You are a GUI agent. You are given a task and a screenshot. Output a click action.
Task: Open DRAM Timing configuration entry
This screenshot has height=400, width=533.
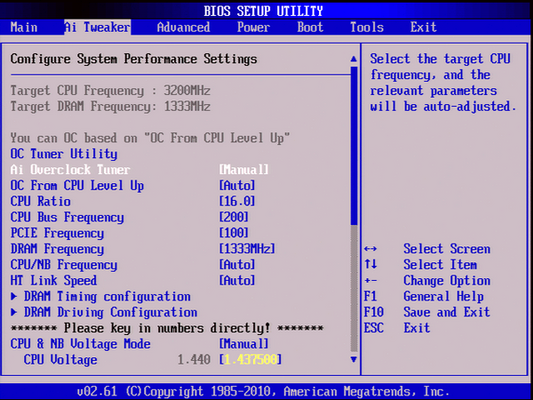pyautogui.click(x=107, y=297)
